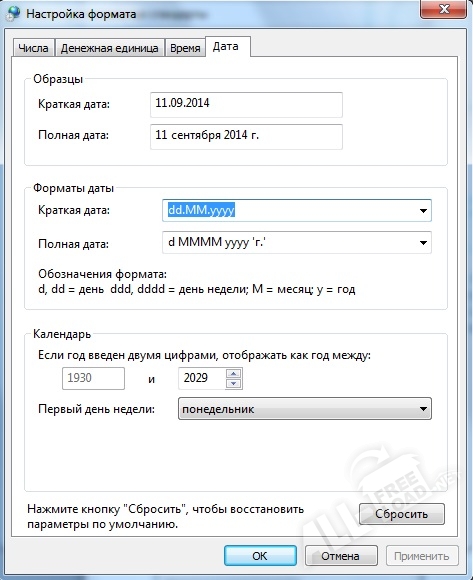This screenshot has width=473, height=580.
Task: Click the disabled 1930 start year field
Action: click(93, 378)
